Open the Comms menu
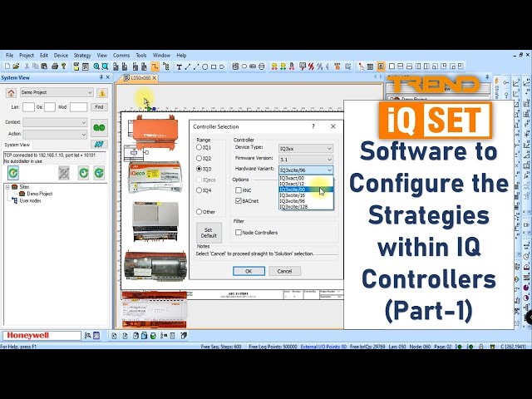This screenshot has width=532, height=399. 121,56
